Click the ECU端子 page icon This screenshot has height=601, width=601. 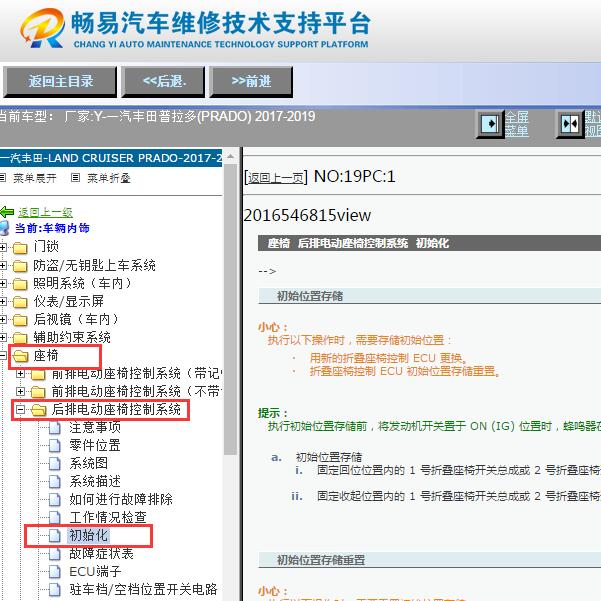tap(54, 571)
